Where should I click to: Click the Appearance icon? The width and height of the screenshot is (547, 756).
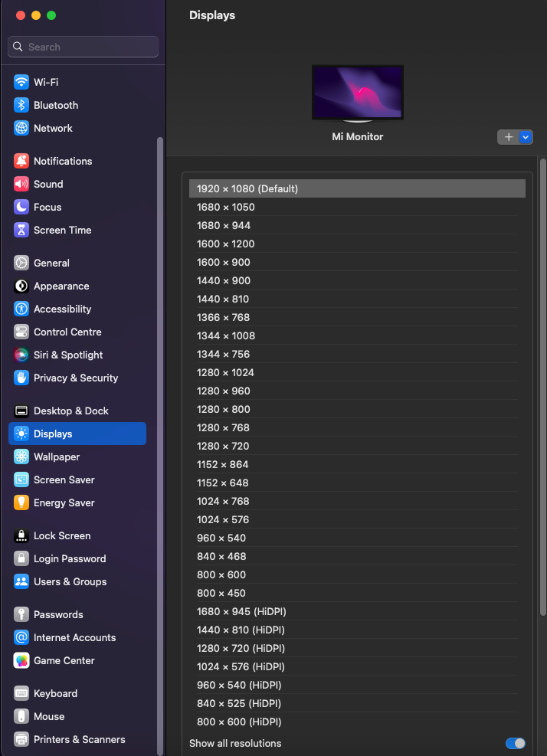[21, 286]
